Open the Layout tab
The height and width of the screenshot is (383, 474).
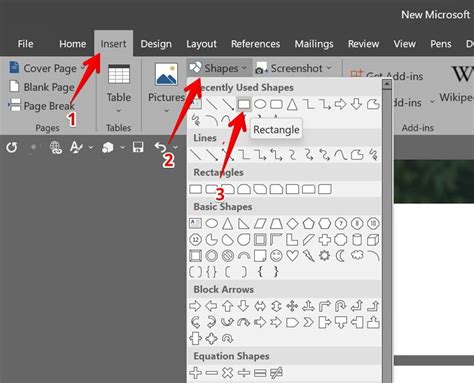[201, 44]
